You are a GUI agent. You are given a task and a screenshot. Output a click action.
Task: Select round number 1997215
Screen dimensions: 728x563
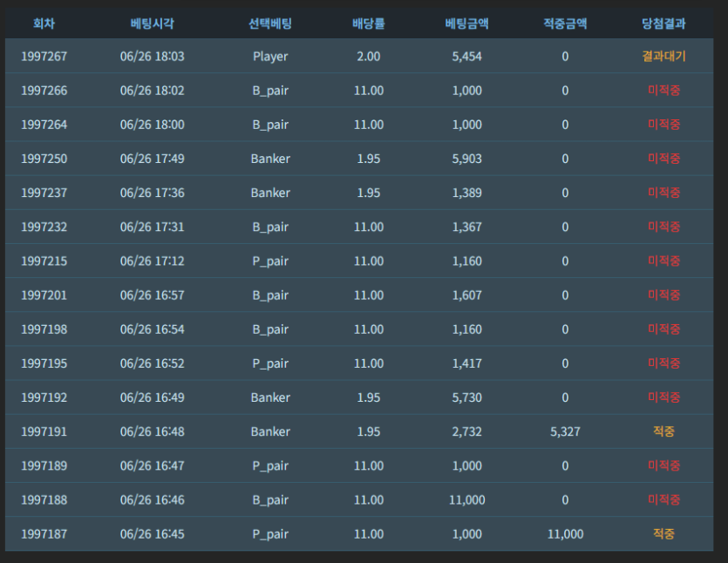click(x=44, y=261)
